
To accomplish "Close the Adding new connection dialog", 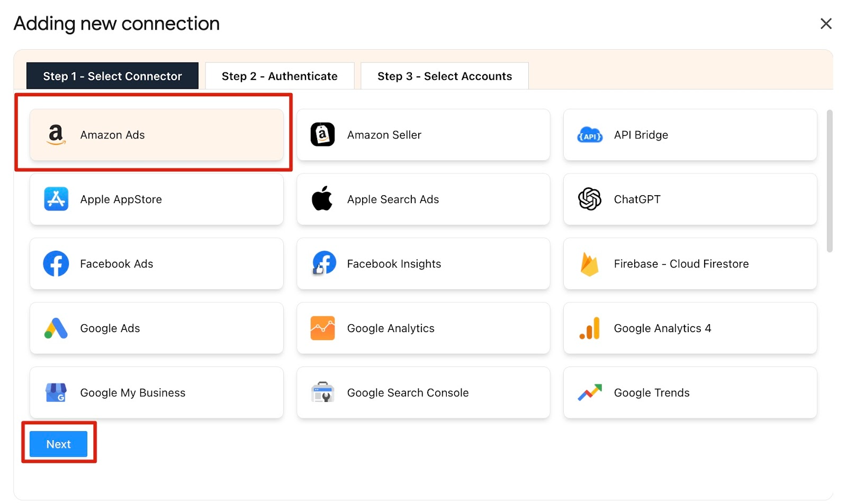I will tap(825, 24).
